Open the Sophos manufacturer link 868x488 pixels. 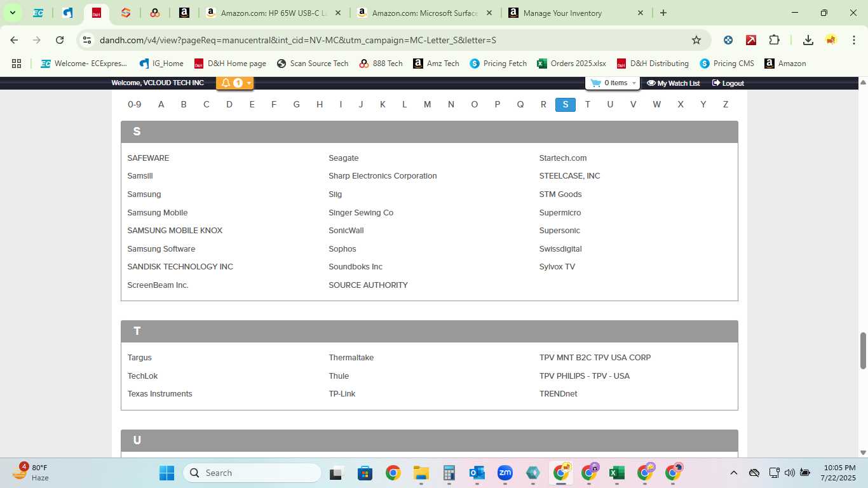pyautogui.click(x=342, y=249)
